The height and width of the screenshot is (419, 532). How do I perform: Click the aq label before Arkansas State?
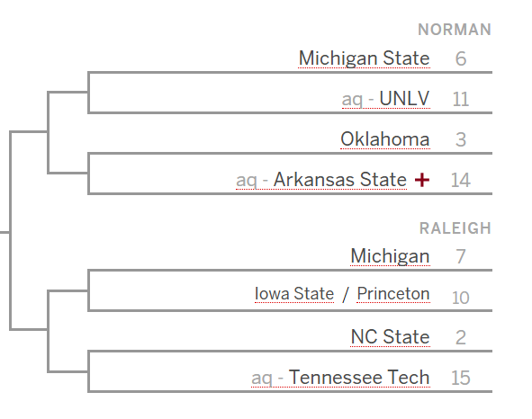tap(247, 181)
